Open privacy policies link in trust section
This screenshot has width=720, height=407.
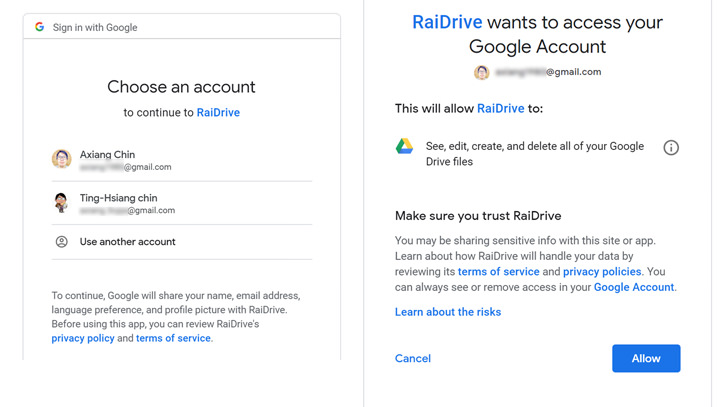pyautogui.click(x=602, y=271)
